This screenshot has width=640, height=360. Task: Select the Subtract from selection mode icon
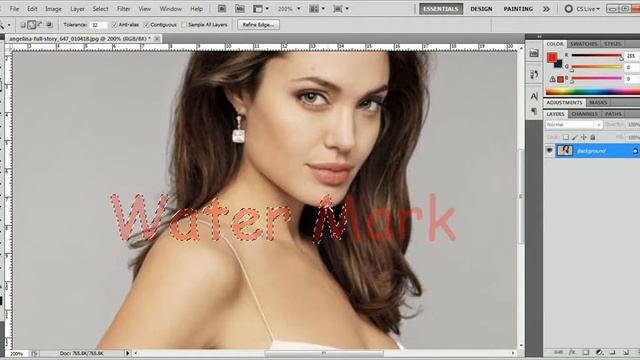point(40,25)
